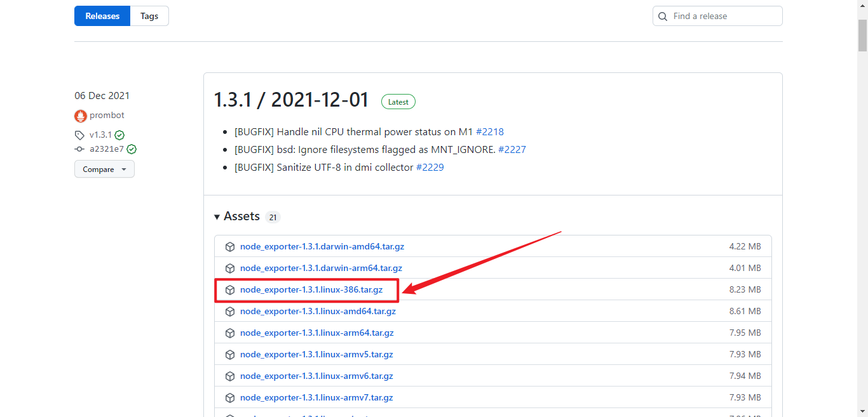Download node_exporter-1.3.1.darwin-arm64.tar.gz
The height and width of the screenshot is (417, 868).
(321, 268)
